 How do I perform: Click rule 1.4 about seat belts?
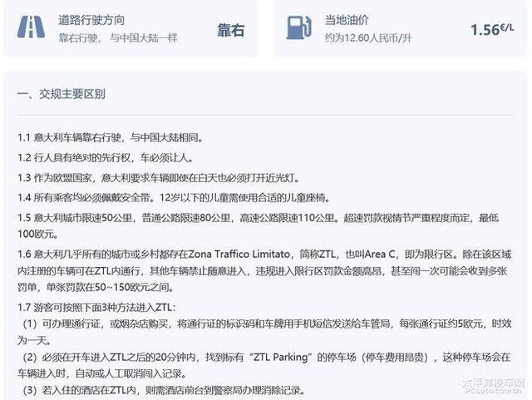click(x=175, y=198)
